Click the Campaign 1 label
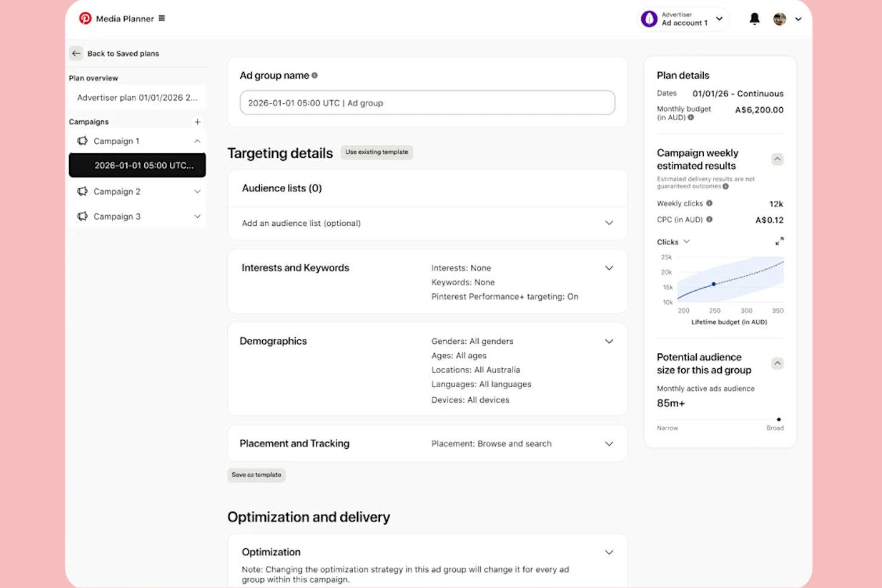This screenshot has height=588, width=882. [x=116, y=141]
